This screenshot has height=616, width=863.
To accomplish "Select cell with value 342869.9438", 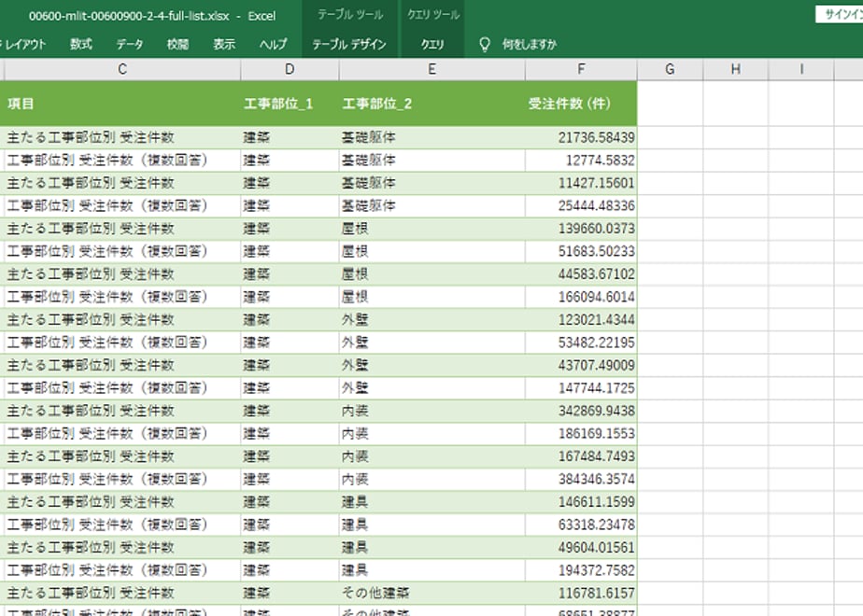I will [581, 412].
